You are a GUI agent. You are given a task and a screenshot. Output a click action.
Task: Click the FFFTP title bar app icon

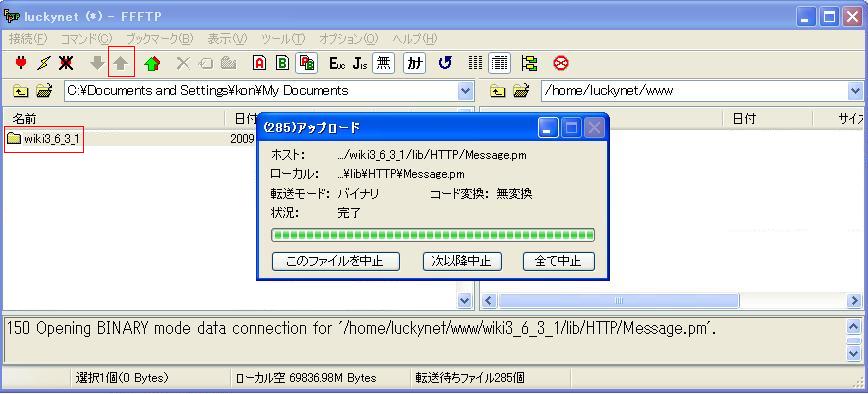click(12, 17)
